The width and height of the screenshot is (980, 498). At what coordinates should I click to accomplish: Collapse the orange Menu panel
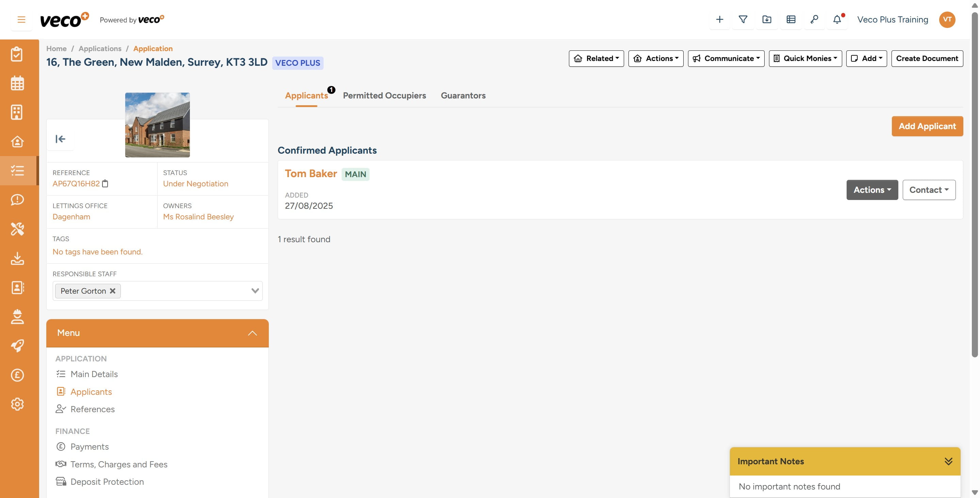[x=252, y=333]
